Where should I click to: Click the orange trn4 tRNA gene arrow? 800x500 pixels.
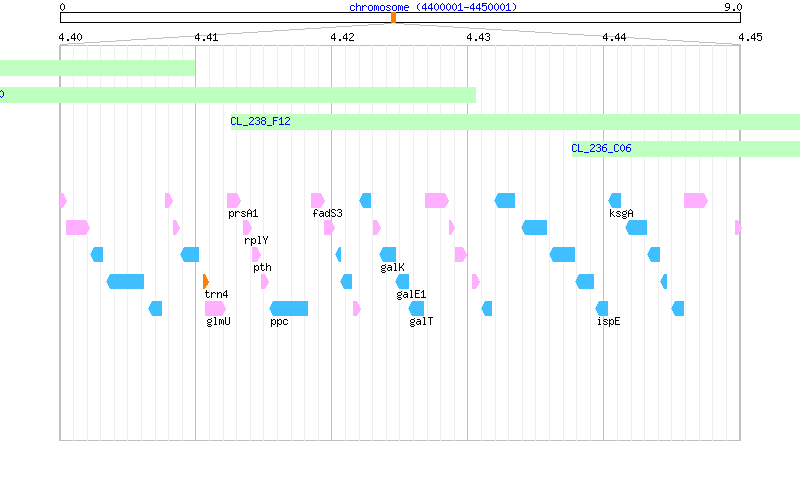pyautogui.click(x=206, y=282)
